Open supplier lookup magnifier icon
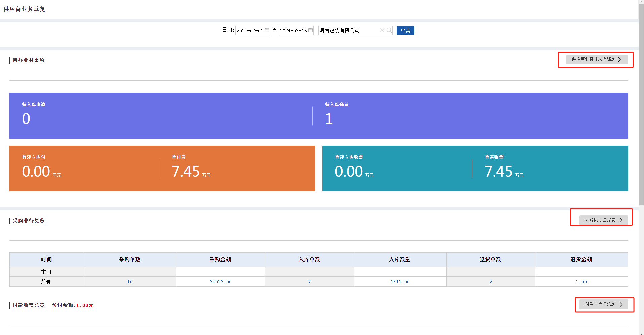The height and width of the screenshot is (335, 644). coord(389,30)
